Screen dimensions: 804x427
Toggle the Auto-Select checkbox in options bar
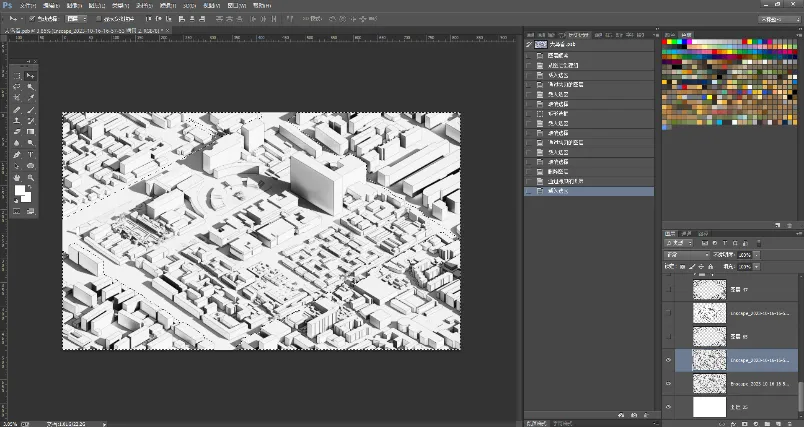(x=32, y=19)
